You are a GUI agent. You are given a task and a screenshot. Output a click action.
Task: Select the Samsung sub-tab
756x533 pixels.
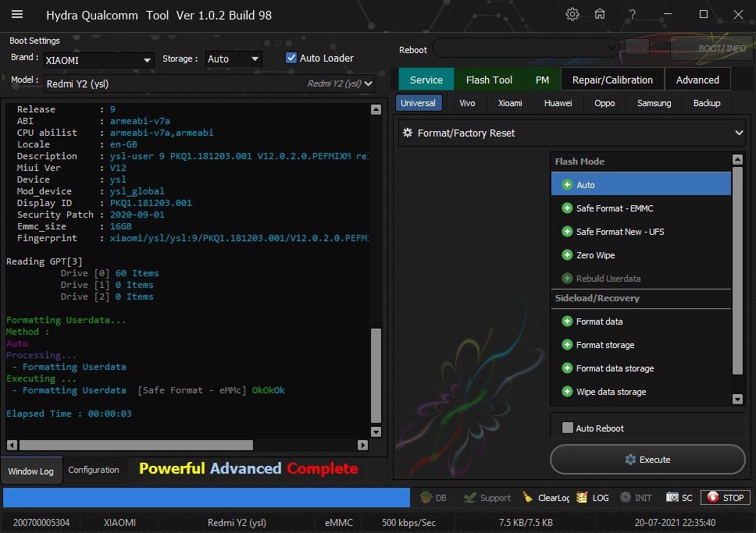654,103
